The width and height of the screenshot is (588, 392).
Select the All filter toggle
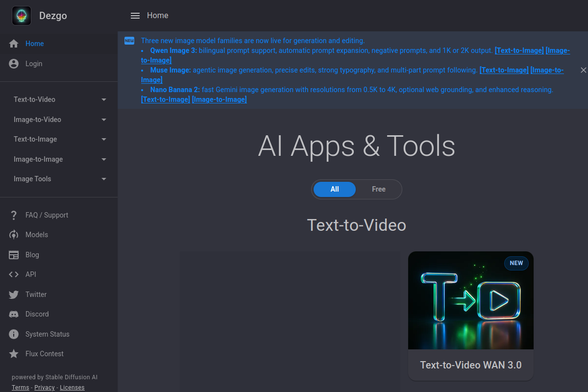(x=335, y=189)
